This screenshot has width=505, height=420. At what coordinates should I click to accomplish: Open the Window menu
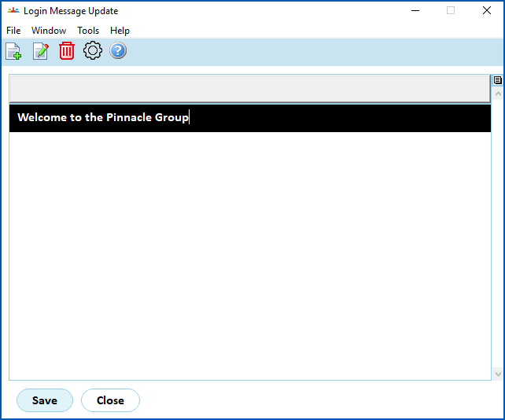click(49, 31)
